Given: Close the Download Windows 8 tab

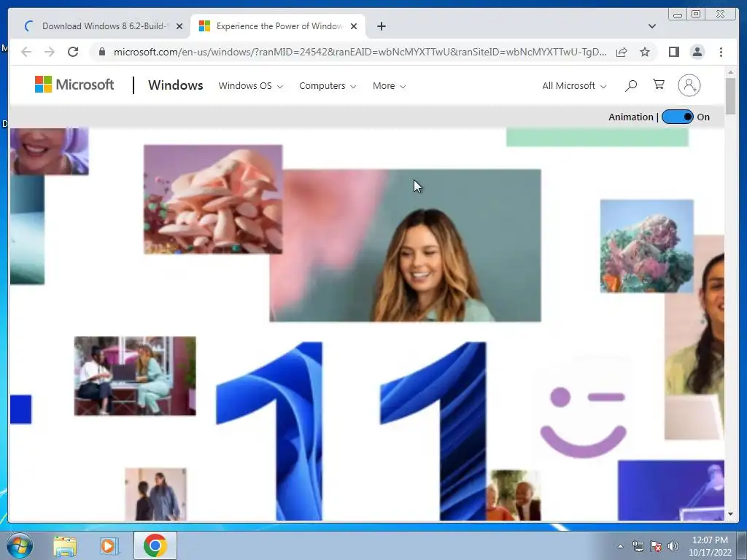Looking at the screenshot, I should coord(179,26).
